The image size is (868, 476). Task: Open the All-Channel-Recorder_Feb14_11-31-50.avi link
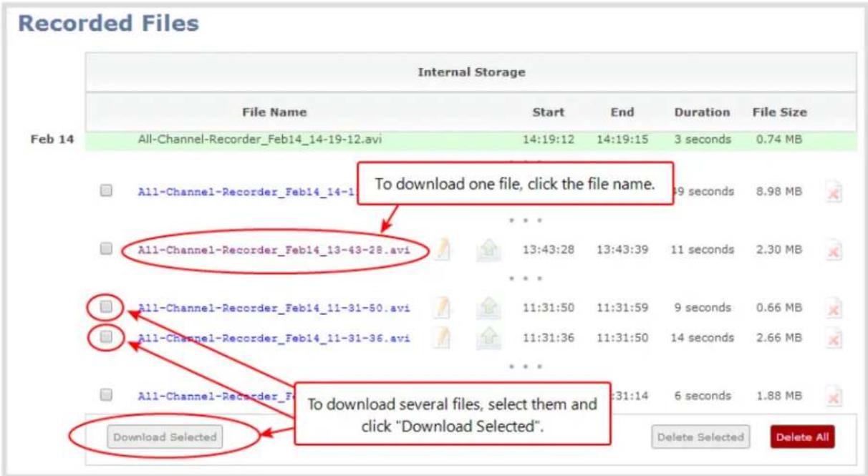pyautogui.click(x=274, y=309)
